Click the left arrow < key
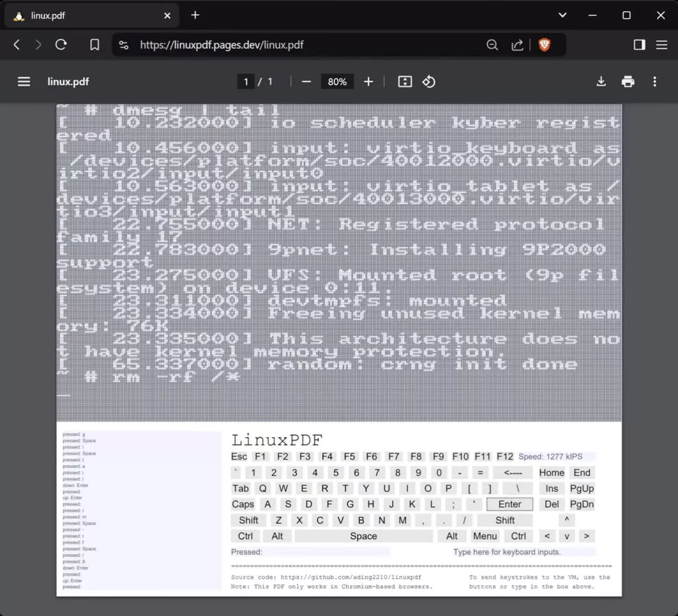Screen dimensions: 678x616 coord(547,536)
